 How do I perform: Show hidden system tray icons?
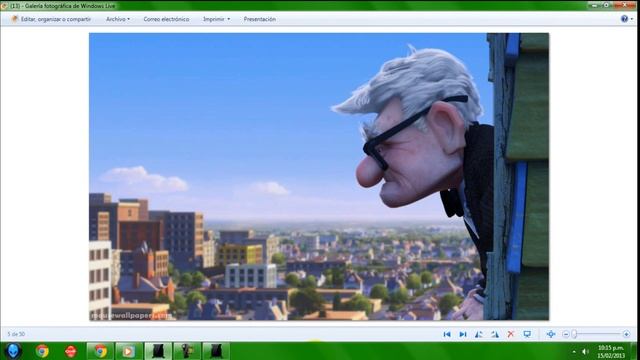(574, 351)
